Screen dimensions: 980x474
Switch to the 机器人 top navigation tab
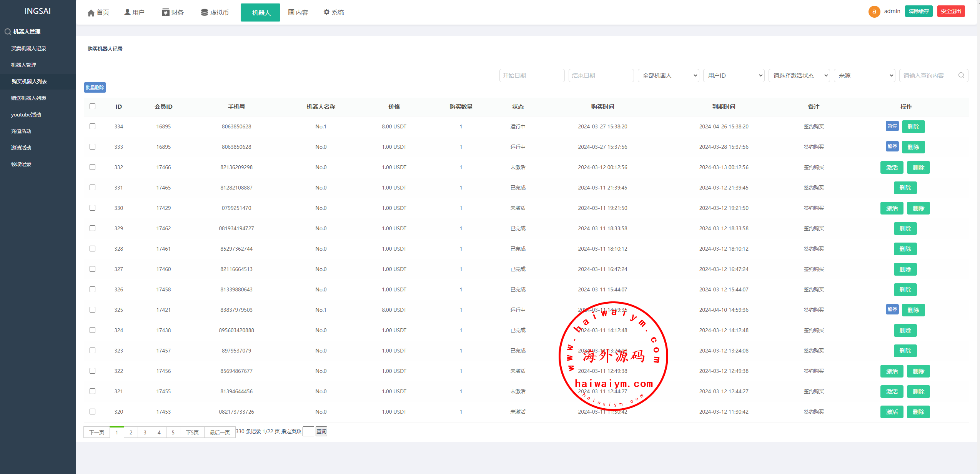[261, 13]
